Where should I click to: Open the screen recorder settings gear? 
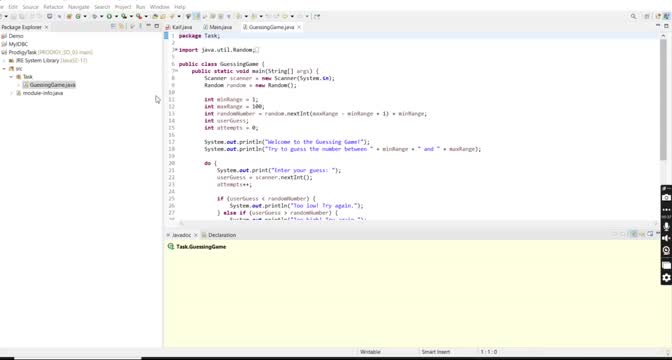(666, 278)
